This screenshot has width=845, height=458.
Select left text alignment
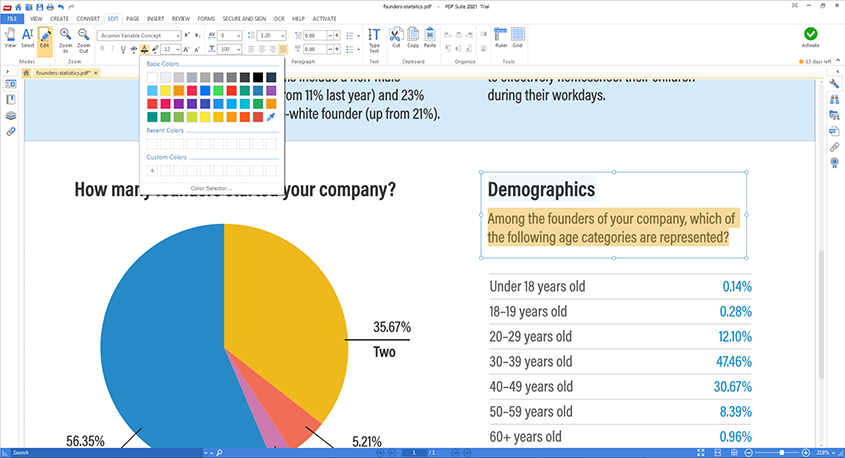point(252,49)
